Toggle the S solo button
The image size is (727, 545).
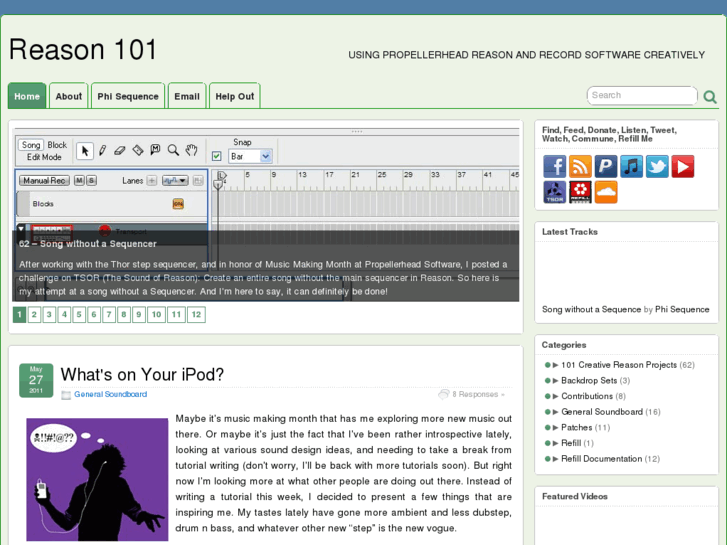pyautogui.click(x=91, y=180)
